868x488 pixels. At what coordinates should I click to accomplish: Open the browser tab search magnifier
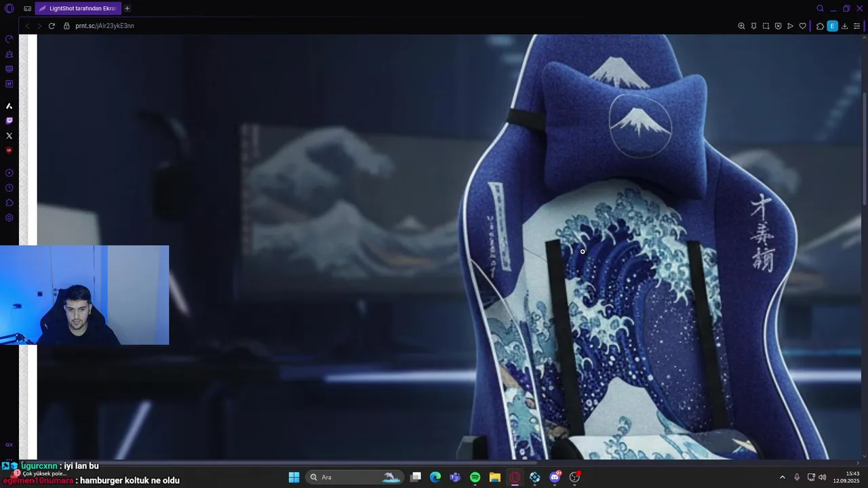click(820, 8)
